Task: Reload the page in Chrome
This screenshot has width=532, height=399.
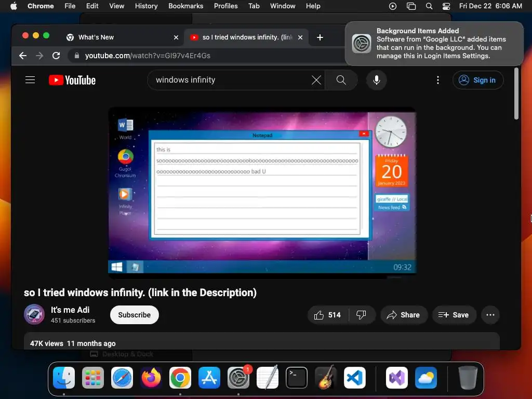Action: [56, 56]
